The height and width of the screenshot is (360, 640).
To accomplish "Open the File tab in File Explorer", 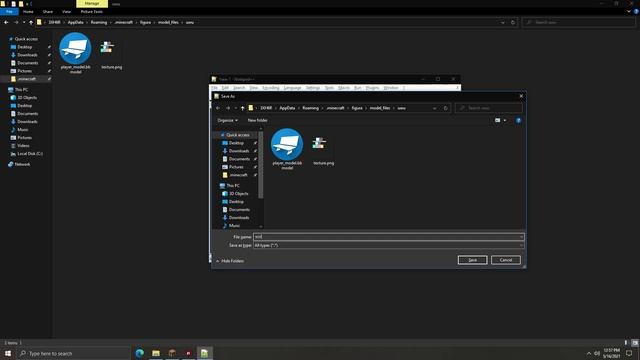I will [9, 12].
